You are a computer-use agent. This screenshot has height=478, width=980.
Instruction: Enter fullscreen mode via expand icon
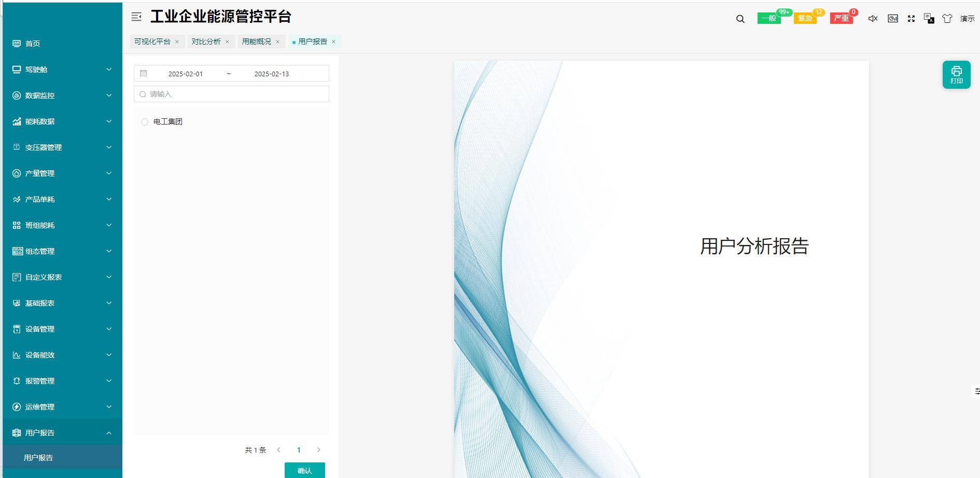pos(911,19)
